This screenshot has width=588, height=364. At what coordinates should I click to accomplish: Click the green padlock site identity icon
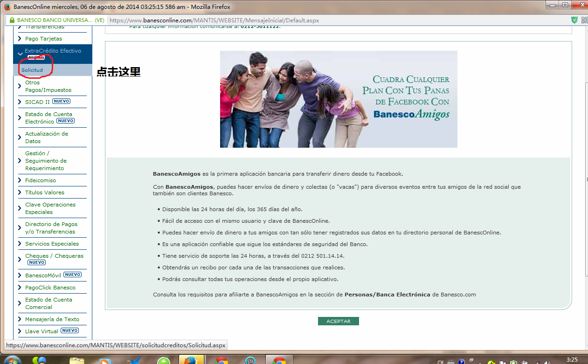click(x=11, y=21)
